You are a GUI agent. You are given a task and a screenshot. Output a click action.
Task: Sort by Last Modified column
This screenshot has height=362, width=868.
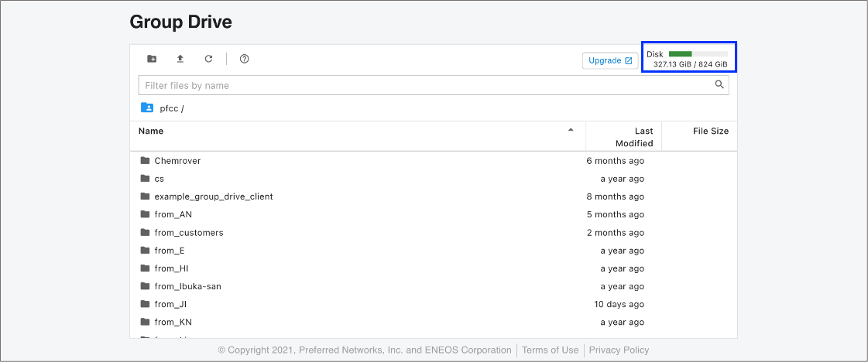coord(633,137)
